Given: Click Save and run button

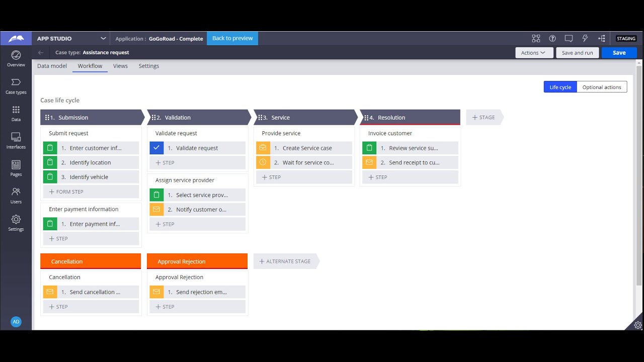Looking at the screenshot, I should tap(577, 53).
